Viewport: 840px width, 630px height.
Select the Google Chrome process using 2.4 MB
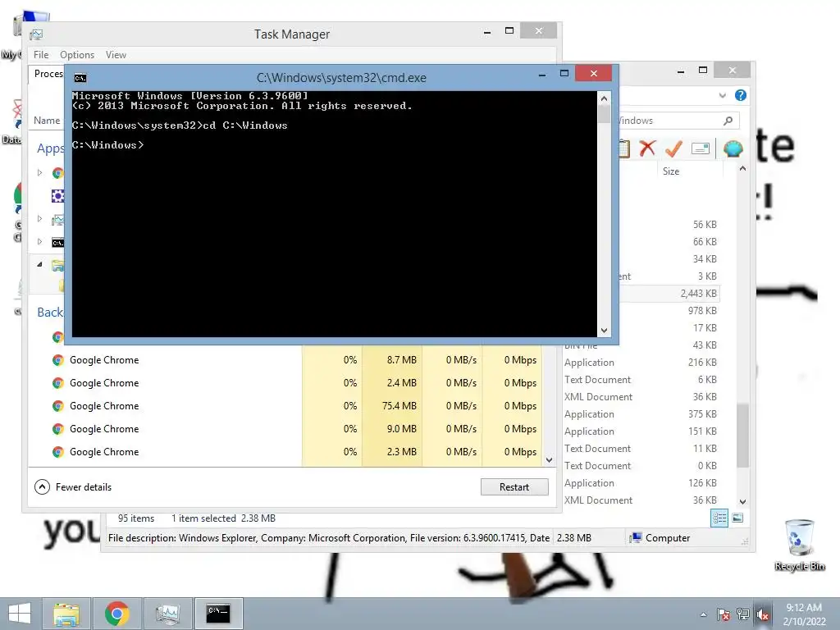click(285, 383)
